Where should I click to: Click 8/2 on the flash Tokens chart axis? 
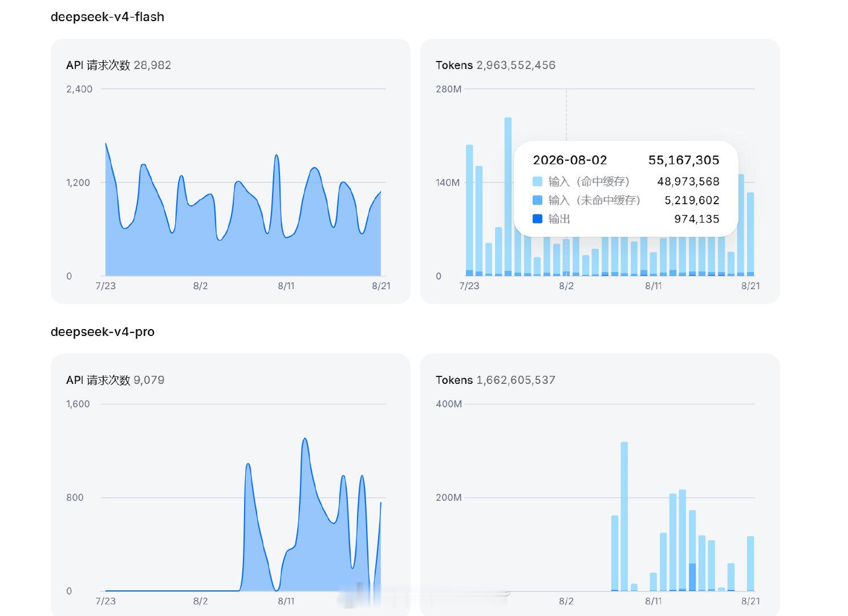click(566, 286)
